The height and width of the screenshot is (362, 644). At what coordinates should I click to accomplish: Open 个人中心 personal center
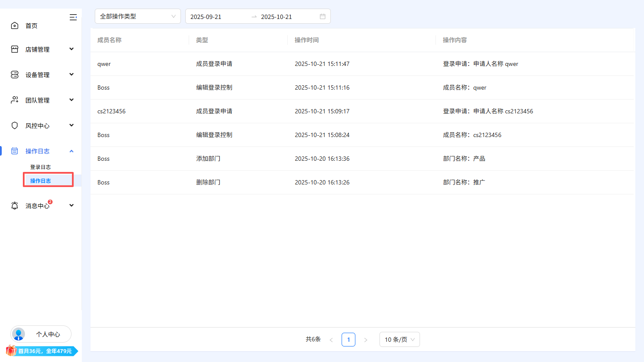[40, 334]
